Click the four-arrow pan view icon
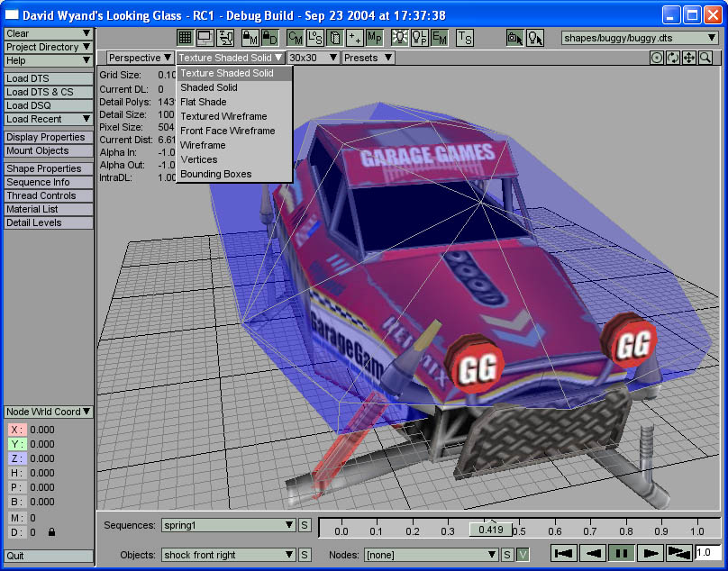The width and height of the screenshot is (728, 571). pos(689,58)
